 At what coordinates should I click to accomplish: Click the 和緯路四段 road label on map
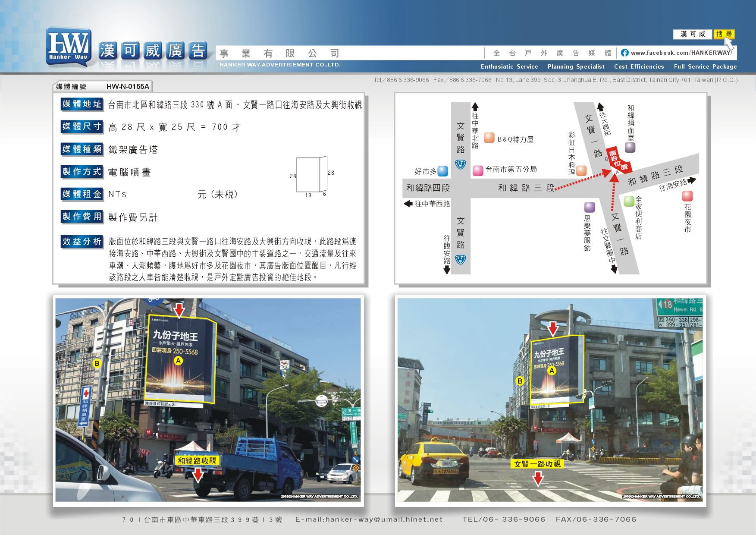428,188
